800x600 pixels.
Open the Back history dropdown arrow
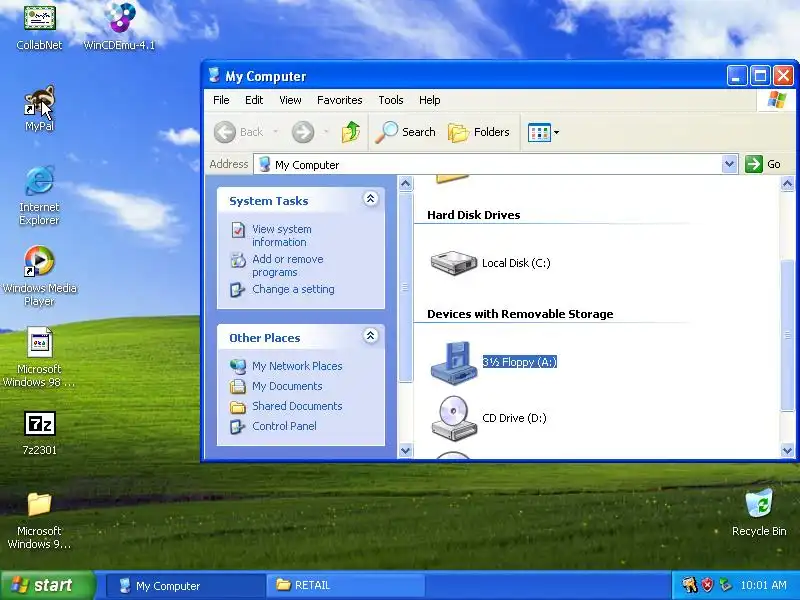coord(276,132)
